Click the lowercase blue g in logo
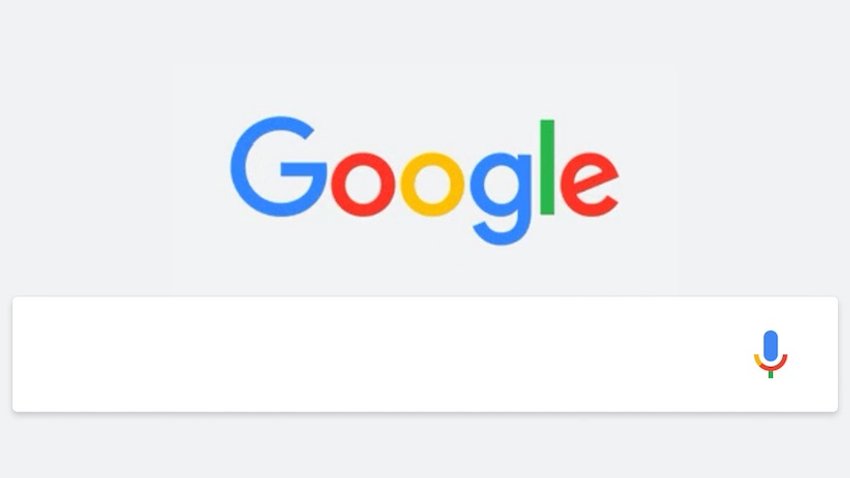Screen dimensions: 850x478 pyautogui.click(x=500, y=198)
